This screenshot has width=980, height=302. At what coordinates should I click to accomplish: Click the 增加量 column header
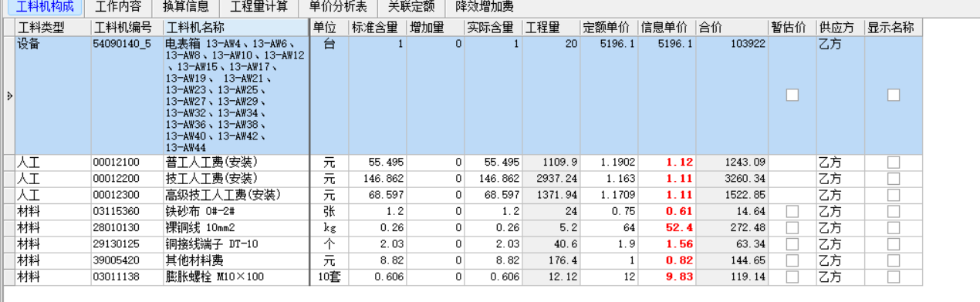(x=436, y=28)
